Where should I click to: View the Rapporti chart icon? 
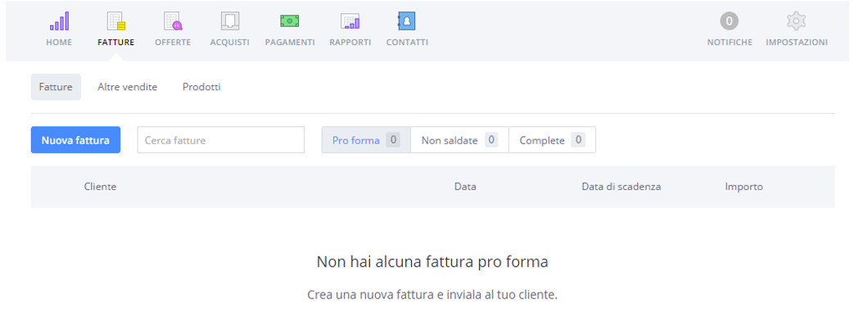click(350, 21)
